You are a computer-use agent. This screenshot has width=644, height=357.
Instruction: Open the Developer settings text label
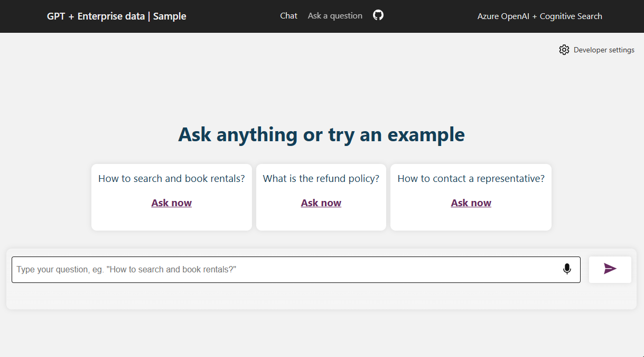click(x=604, y=50)
